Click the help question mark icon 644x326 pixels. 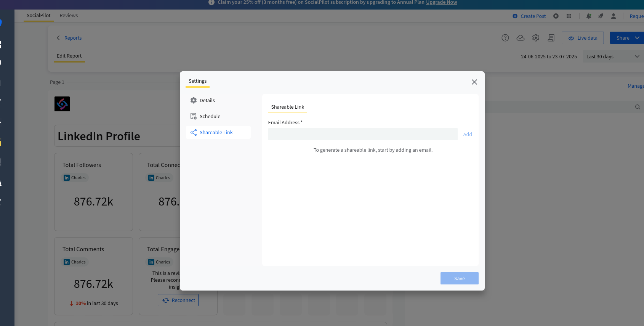[505, 38]
